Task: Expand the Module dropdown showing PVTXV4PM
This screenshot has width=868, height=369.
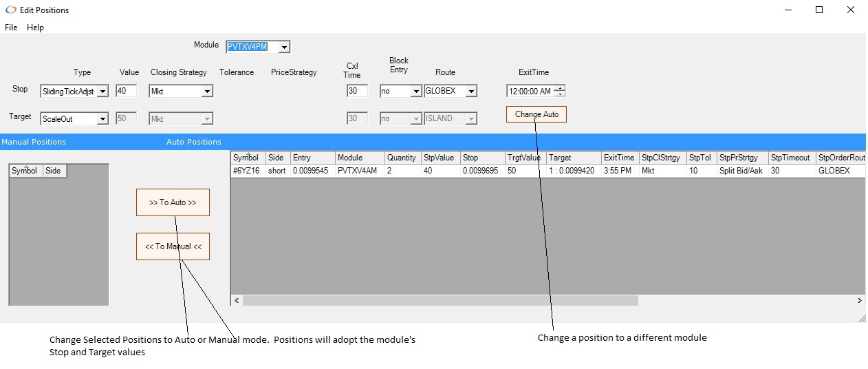Action: click(x=284, y=47)
